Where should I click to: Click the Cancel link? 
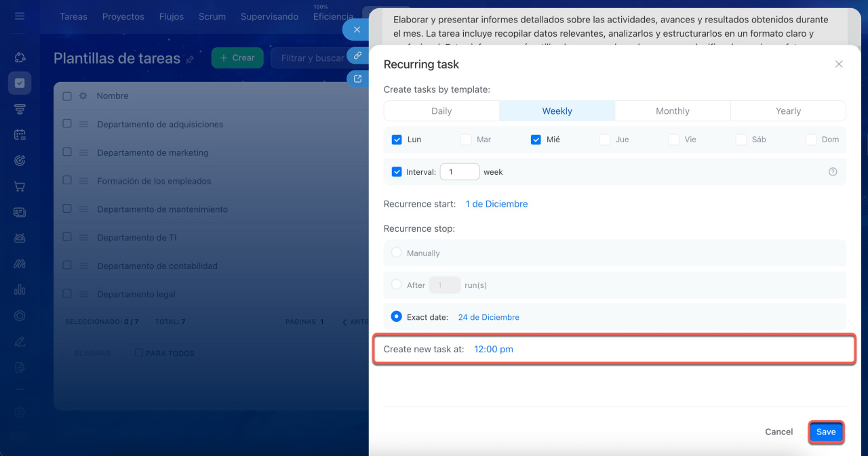coord(778,432)
